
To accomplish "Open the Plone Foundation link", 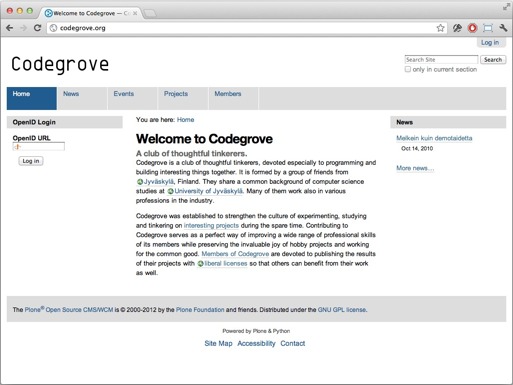I will click(200, 310).
